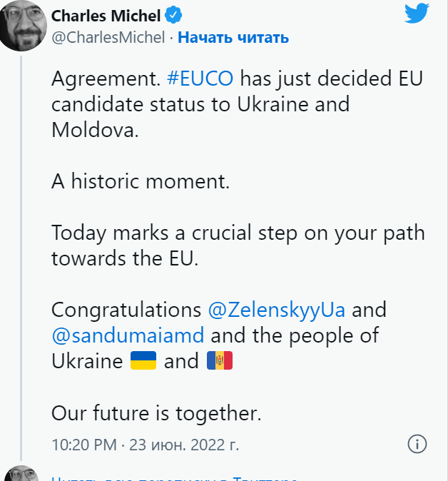Screen dimensions: 448x481
Task: Click the 'Our future is together.' line
Action: 157,412
